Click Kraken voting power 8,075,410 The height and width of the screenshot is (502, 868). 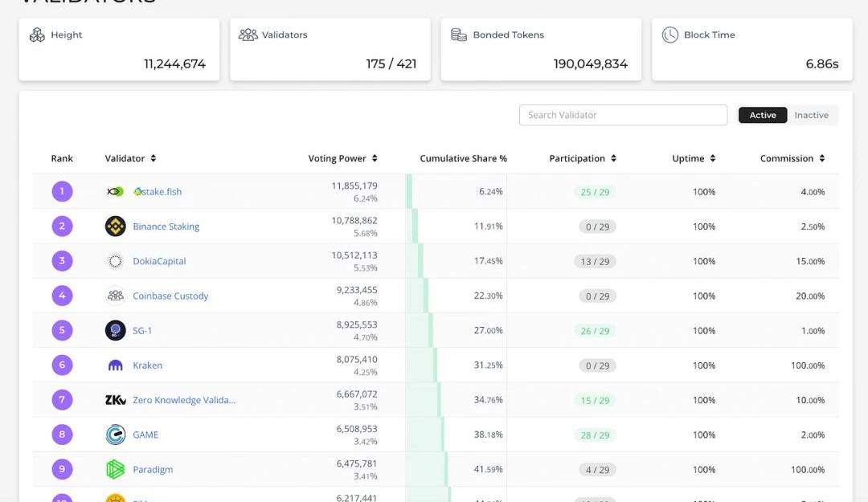coord(357,359)
